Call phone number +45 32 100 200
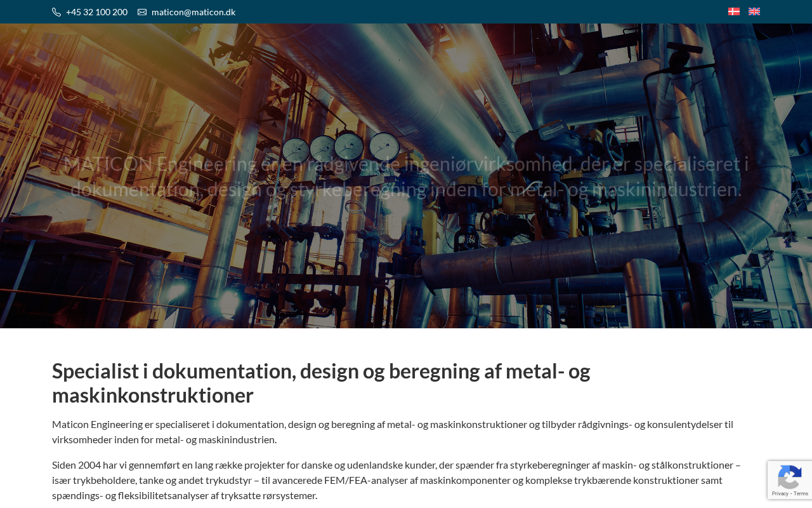The height and width of the screenshot is (508, 812). click(x=96, y=12)
